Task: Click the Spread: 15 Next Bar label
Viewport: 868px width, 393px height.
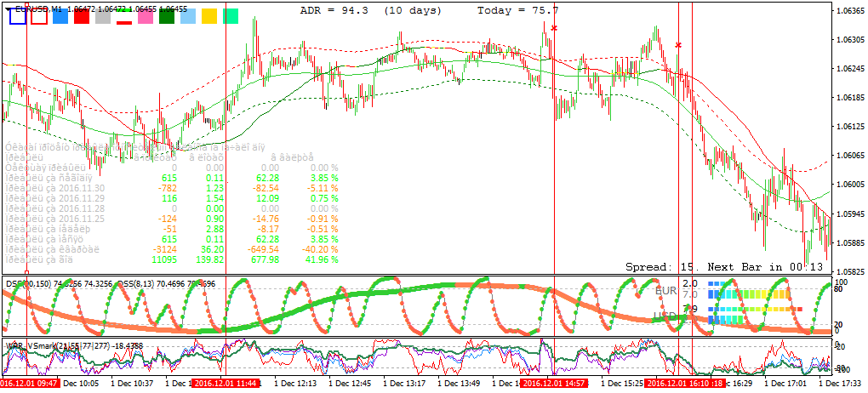Action: point(723,267)
